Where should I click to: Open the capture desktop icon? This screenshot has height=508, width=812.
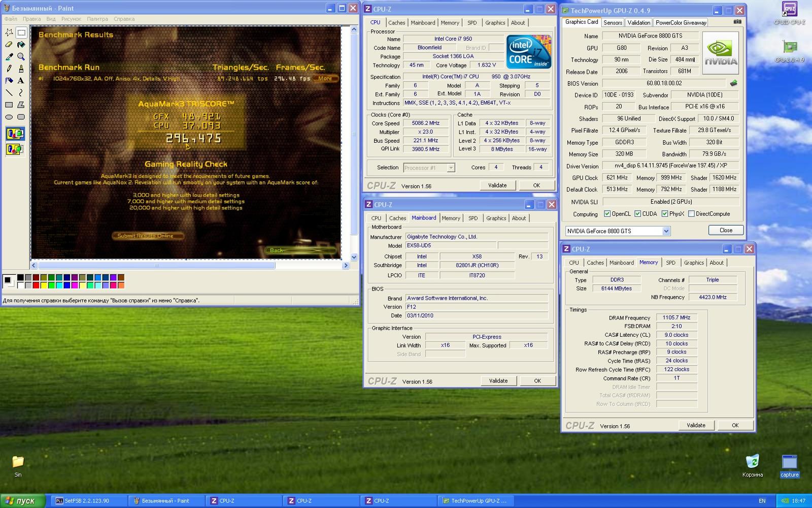789,466
